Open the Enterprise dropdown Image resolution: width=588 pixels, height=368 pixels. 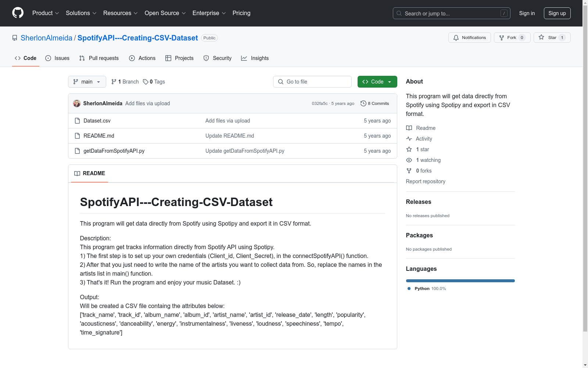209,13
